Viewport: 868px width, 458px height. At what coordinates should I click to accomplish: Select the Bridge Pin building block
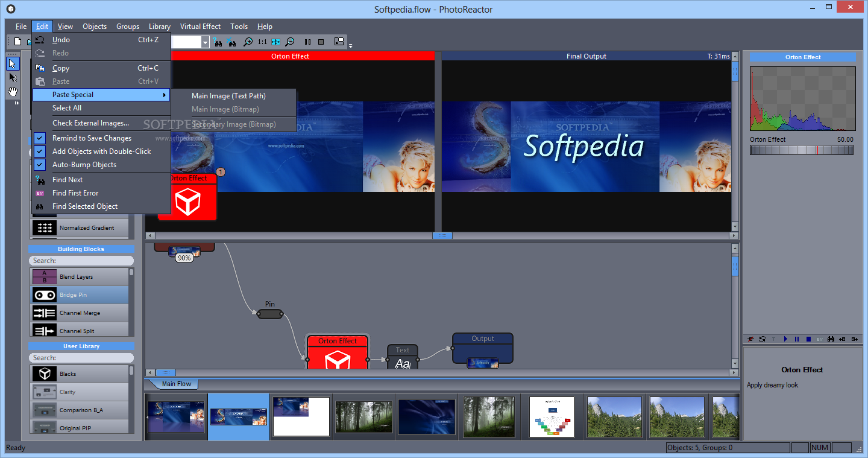pyautogui.click(x=80, y=295)
